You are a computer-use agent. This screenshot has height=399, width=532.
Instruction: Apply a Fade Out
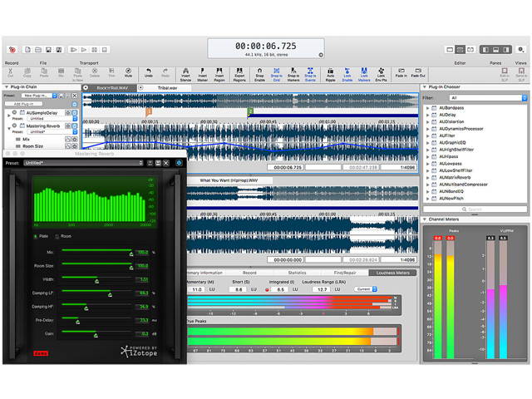(418, 72)
